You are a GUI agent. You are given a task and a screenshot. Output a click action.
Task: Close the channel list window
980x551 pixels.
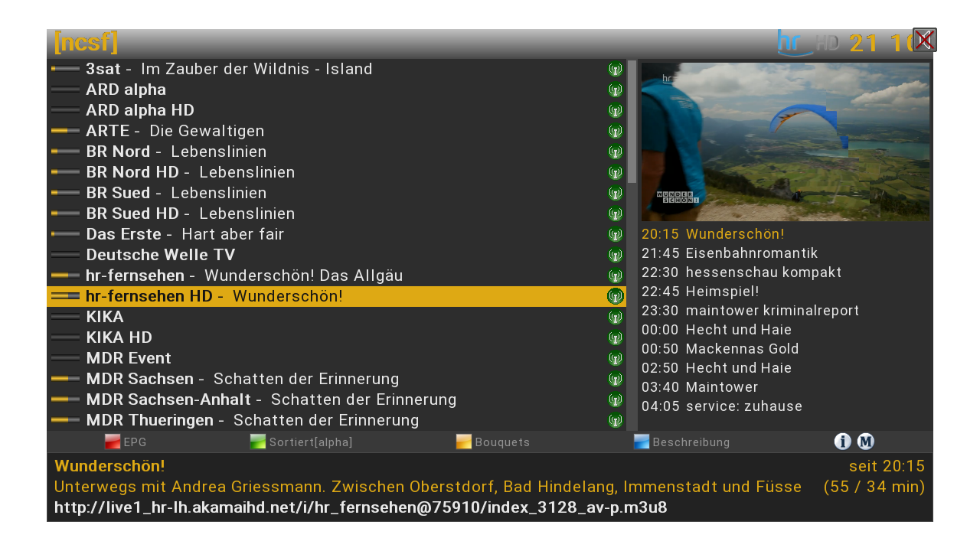pyautogui.click(x=924, y=40)
